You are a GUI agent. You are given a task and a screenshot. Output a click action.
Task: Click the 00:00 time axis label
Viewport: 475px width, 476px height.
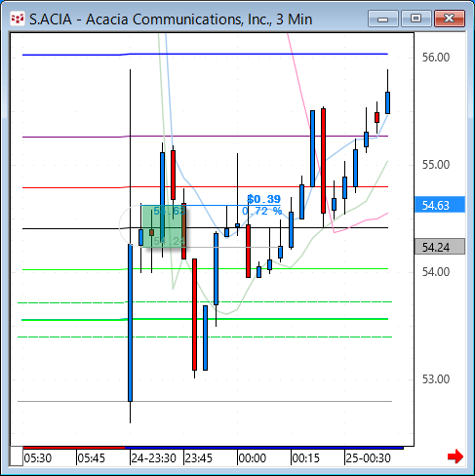[x=253, y=458]
